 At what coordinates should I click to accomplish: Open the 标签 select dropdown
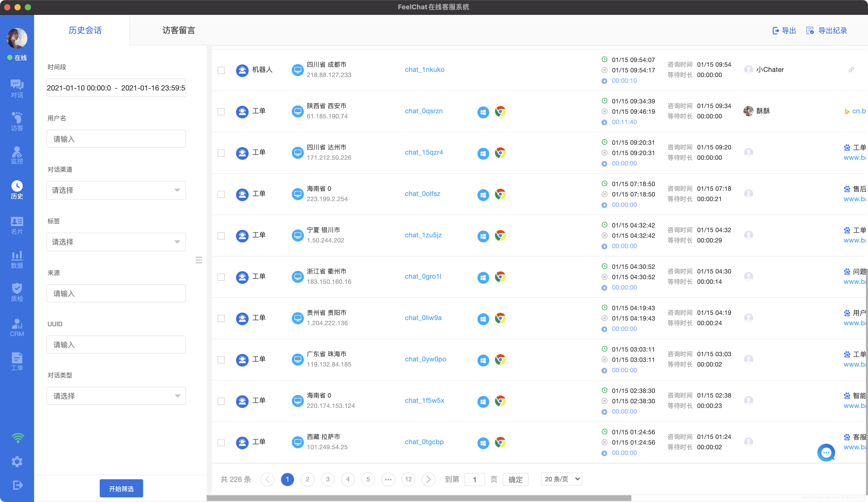pos(116,242)
